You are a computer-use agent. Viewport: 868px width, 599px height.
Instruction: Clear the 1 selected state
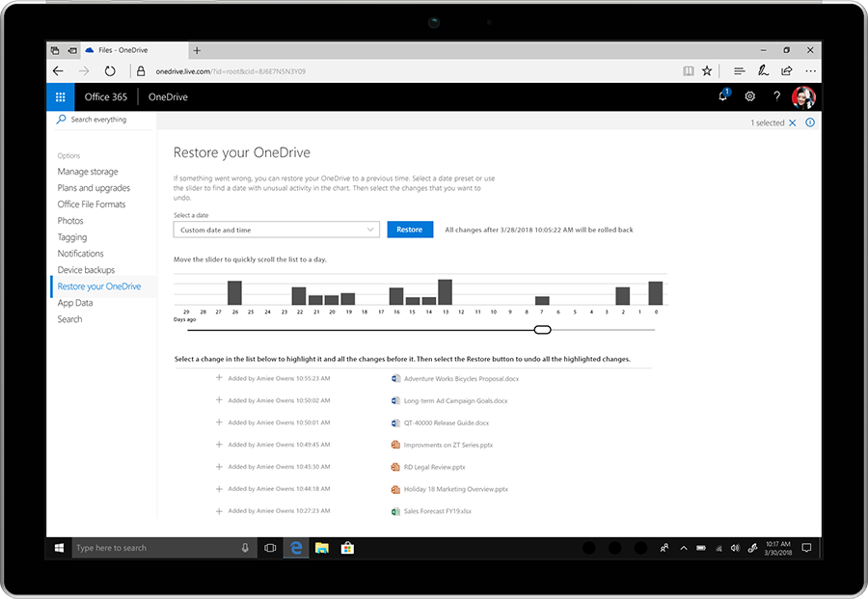tap(793, 123)
